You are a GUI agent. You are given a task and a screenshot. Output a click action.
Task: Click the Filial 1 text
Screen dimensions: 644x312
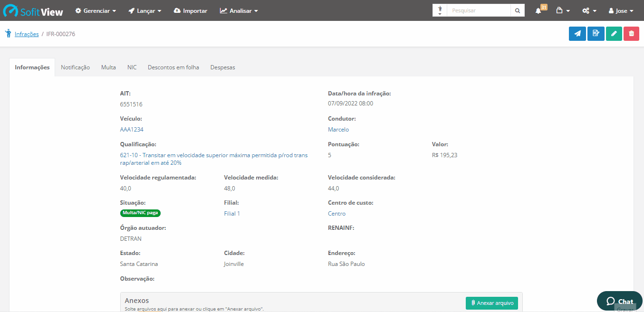232,214
